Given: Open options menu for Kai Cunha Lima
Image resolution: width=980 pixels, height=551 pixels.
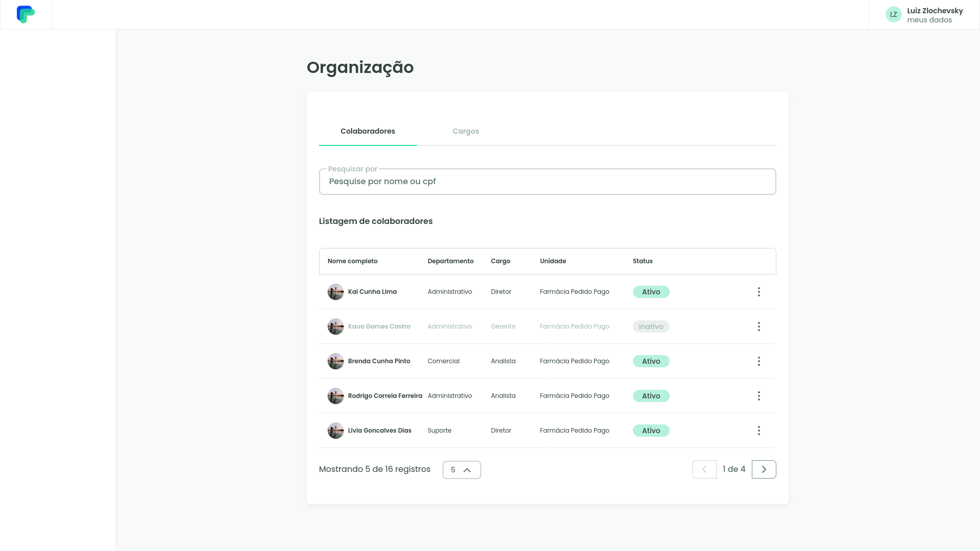Looking at the screenshot, I should (758, 292).
